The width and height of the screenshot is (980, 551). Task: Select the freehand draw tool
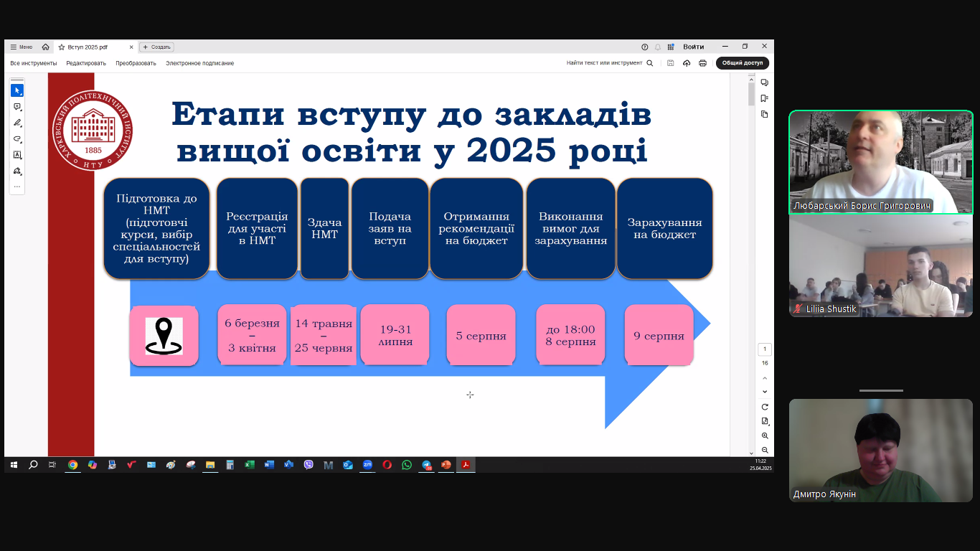[17, 138]
